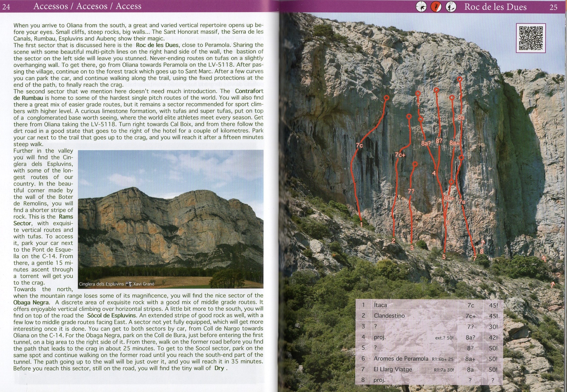Click the '7c+' grade cell for Clandestino

(470, 316)
